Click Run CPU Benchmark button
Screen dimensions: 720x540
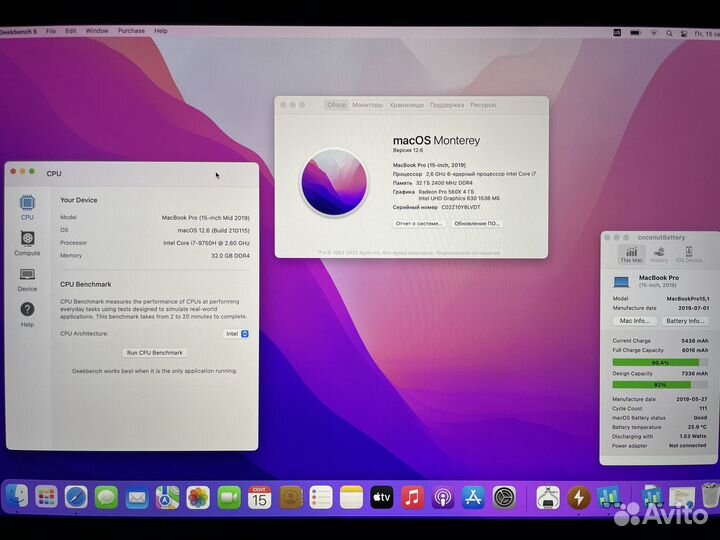pos(155,353)
